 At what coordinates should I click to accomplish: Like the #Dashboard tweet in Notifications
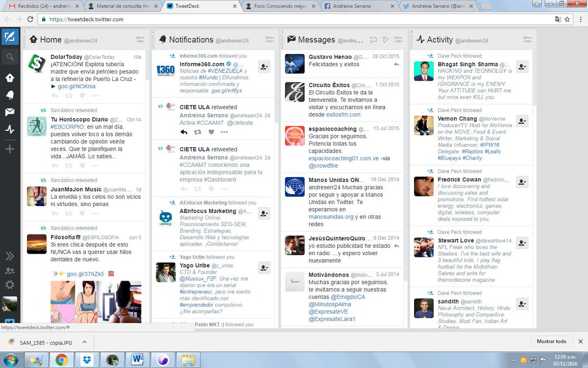(211, 189)
